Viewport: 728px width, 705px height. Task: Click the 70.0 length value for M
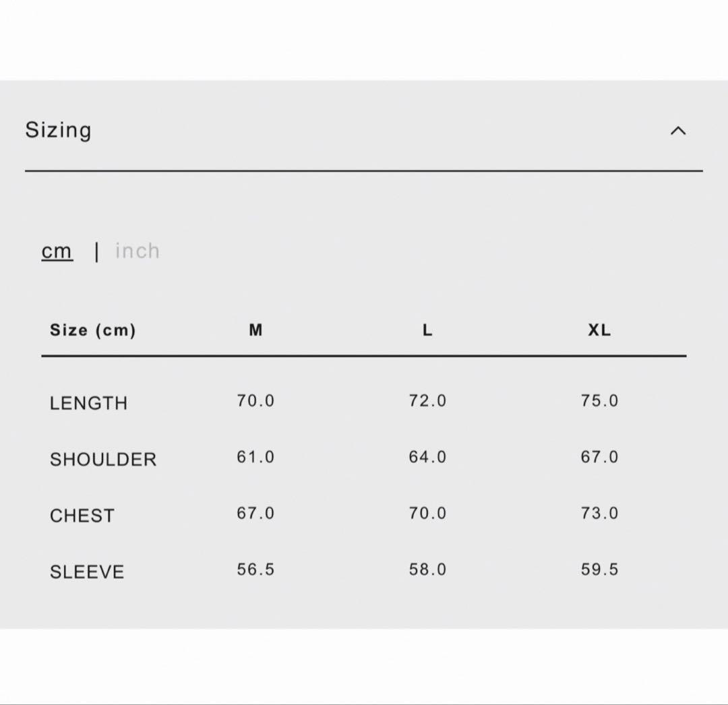255,401
